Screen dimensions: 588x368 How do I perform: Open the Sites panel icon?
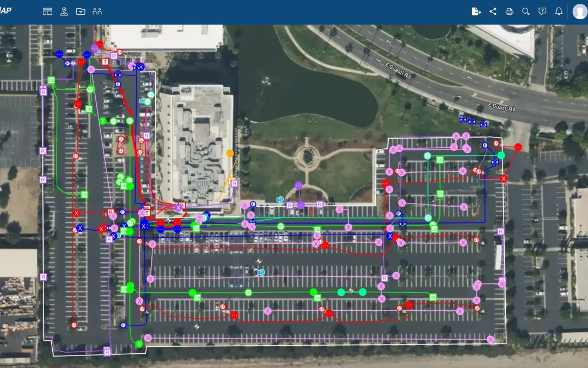click(x=47, y=10)
